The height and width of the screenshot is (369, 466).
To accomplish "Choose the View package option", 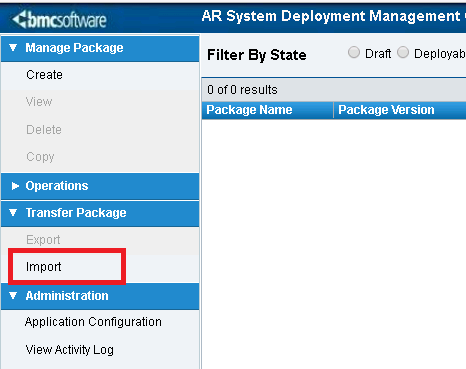I will pos(39,102).
